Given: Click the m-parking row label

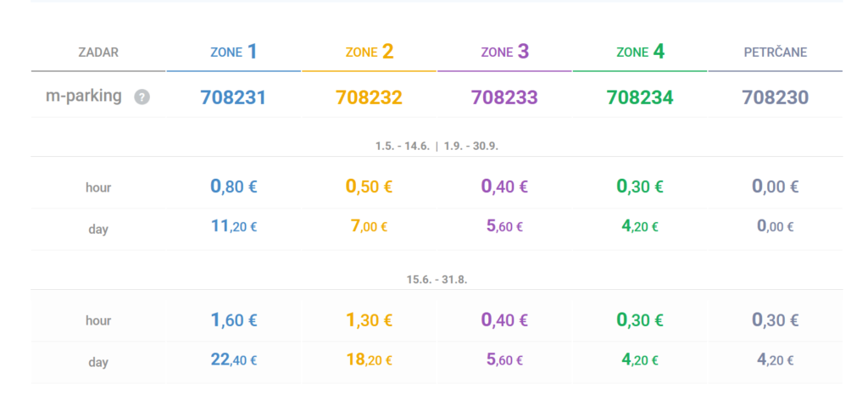Looking at the screenshot, I should pos(84,97).
